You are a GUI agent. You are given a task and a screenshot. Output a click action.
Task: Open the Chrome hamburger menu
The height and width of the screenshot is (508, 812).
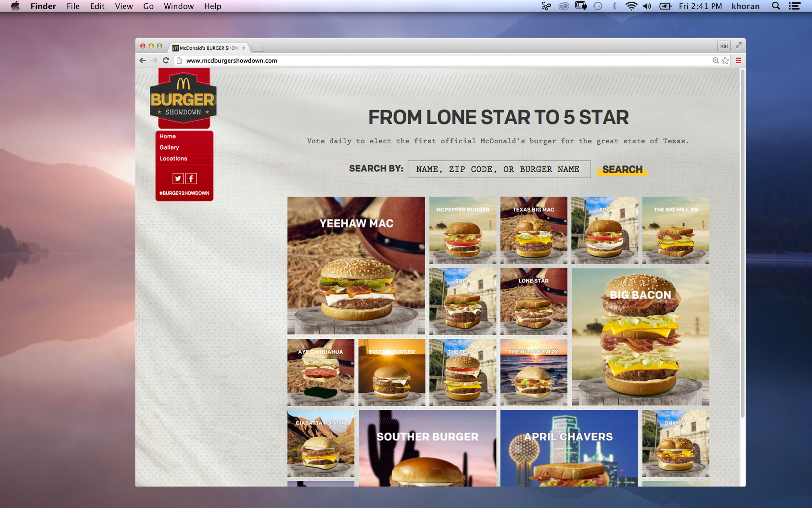coord(738,60)
